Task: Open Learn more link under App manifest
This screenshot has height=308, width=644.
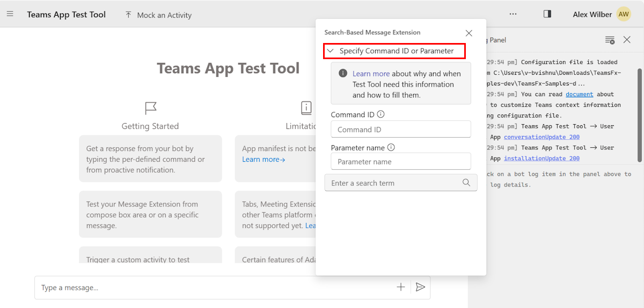Action: pyautogui.click(x=264, y=159)
